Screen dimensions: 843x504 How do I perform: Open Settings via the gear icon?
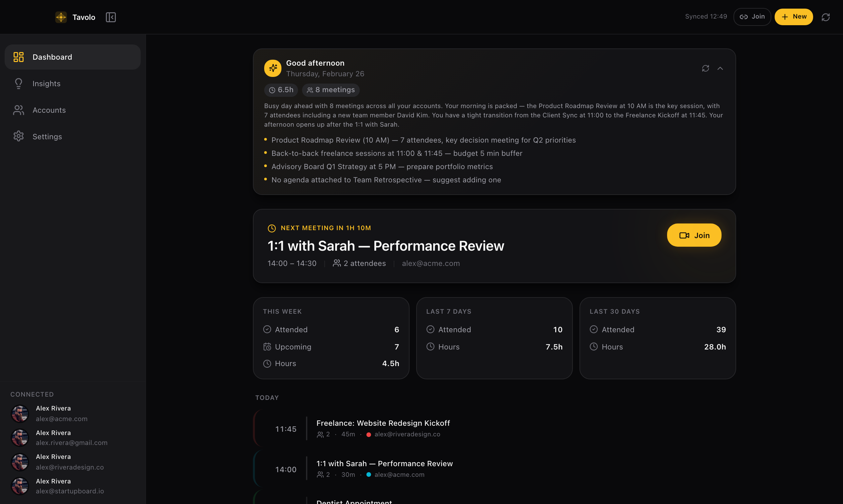(x=18, y=136)
